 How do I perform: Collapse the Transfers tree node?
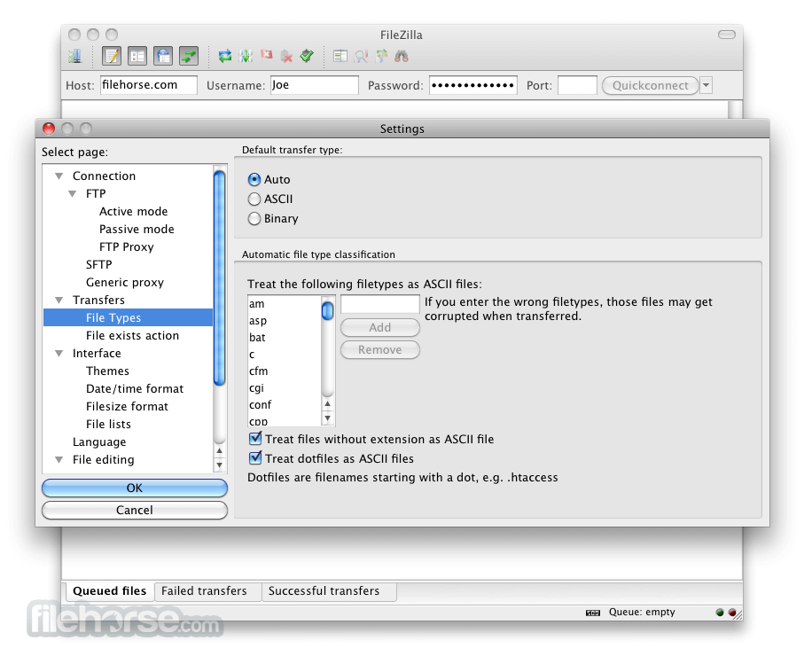(x=59, y=301)
